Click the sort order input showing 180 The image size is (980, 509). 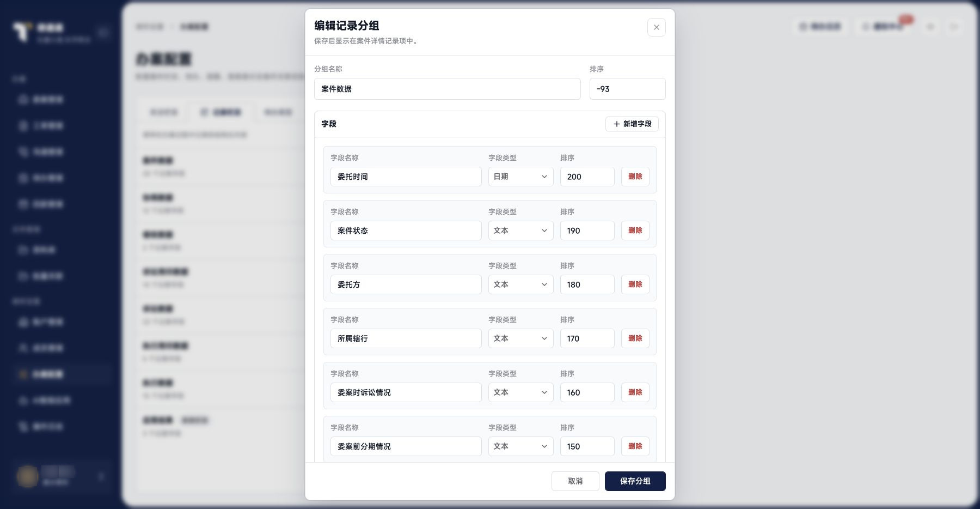[587, 284]
